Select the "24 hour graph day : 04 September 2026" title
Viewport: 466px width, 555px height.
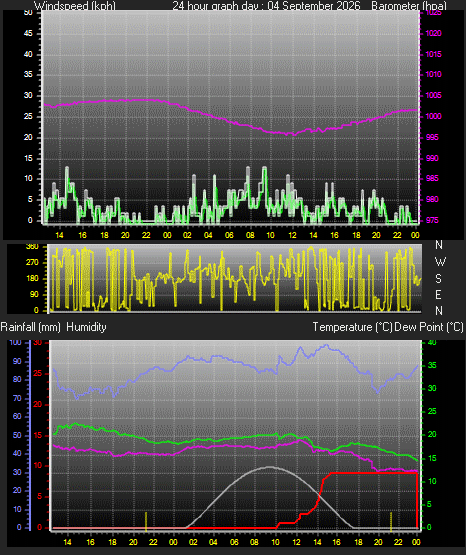tap(266, 6)
